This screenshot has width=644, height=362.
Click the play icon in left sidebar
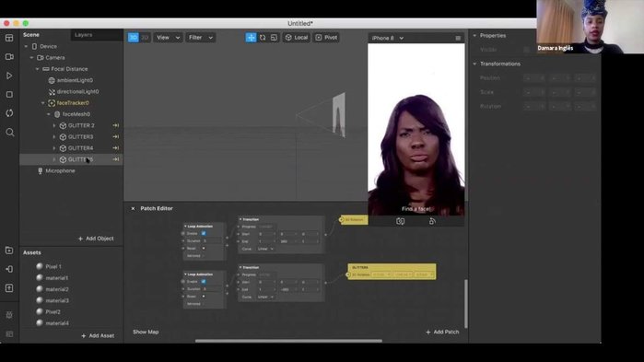pos(9,76)
